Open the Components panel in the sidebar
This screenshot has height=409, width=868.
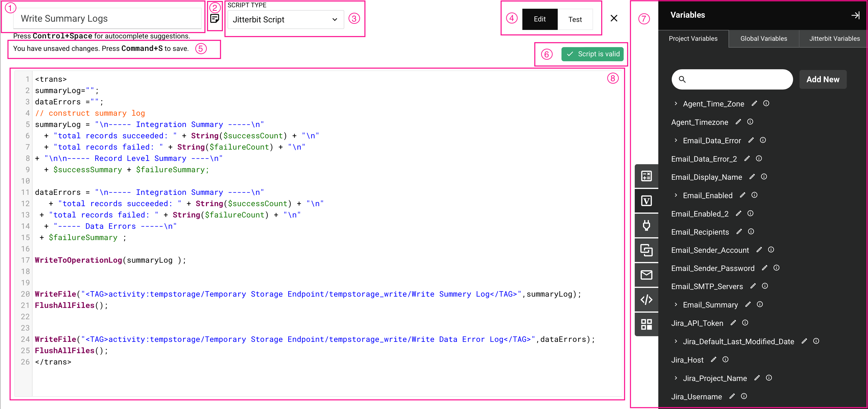[647, 250]
